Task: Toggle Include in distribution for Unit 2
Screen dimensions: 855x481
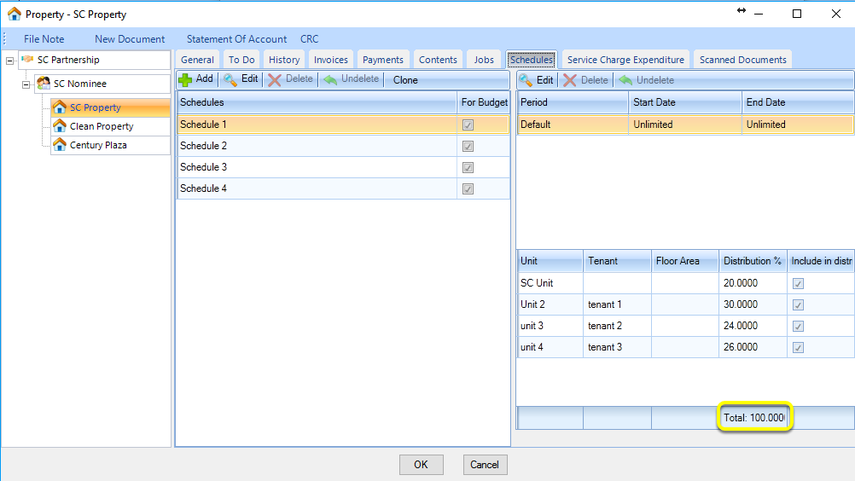Action: pos(798,305)
